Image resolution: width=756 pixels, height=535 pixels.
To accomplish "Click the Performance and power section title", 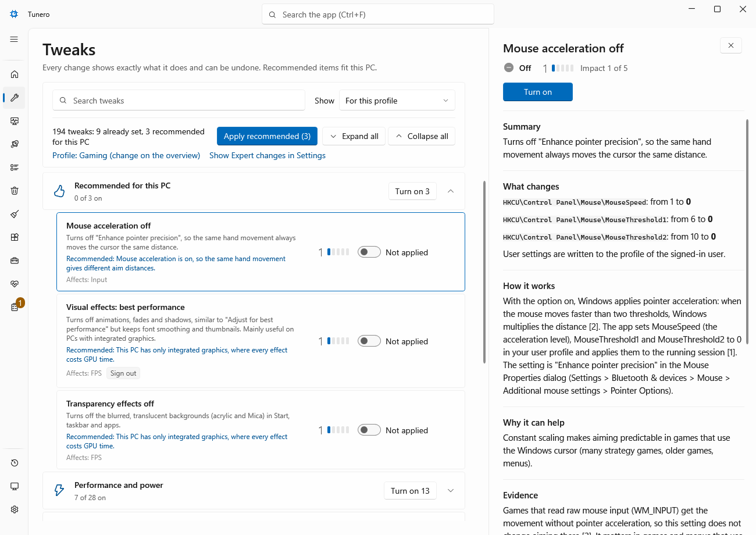I will point(119,485).
